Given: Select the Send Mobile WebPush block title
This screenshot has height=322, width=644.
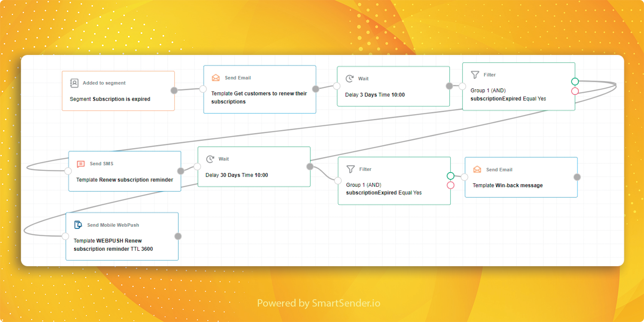Looking at the screenshot, I should (113, 225).
